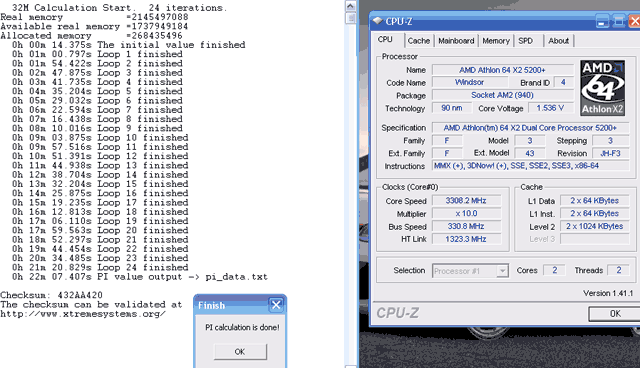This screenshot has width=640, height=368.
Task: Click OK button in CPU-Z window
Action: point(615,313)
